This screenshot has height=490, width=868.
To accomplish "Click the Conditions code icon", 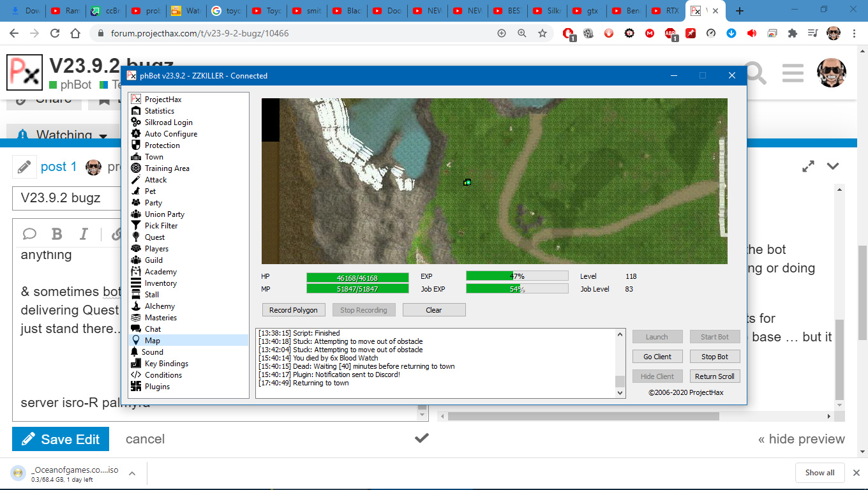I will (135, 375).
